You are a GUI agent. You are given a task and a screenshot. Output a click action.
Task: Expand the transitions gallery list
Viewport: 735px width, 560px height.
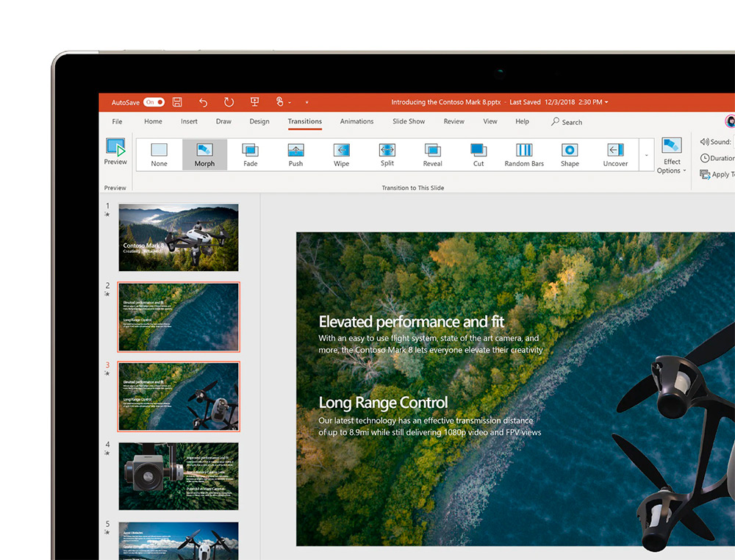(647, 155)
